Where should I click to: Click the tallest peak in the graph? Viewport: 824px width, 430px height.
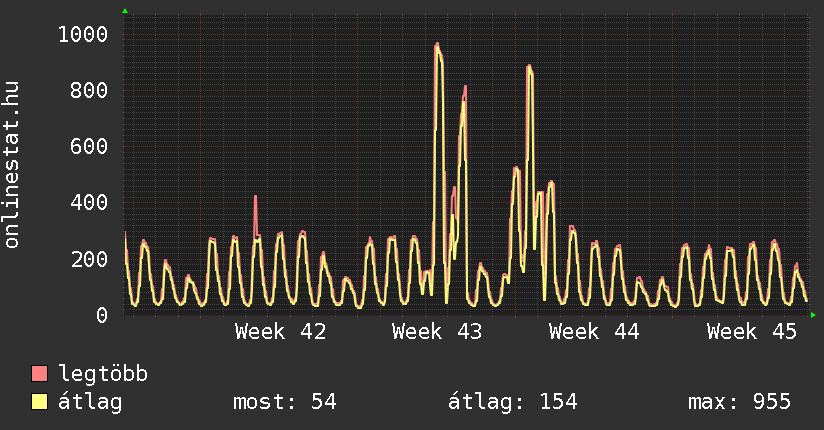tap(437, 46)
